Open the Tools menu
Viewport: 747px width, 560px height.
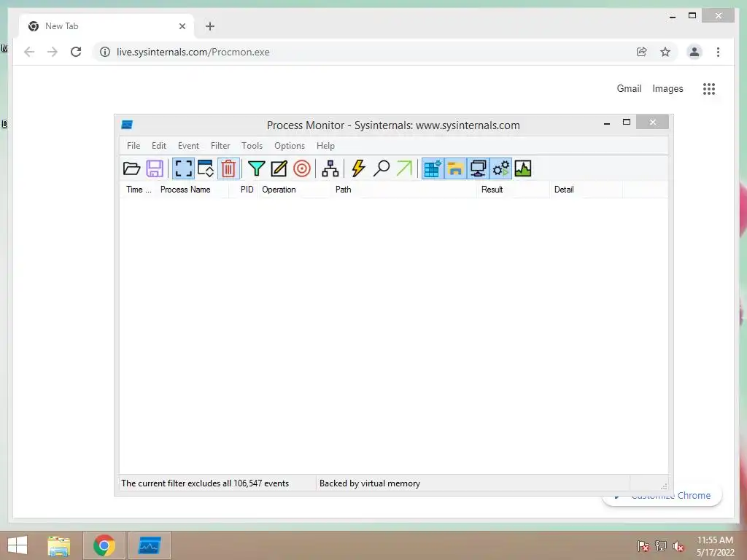click(x=252, y=146)
